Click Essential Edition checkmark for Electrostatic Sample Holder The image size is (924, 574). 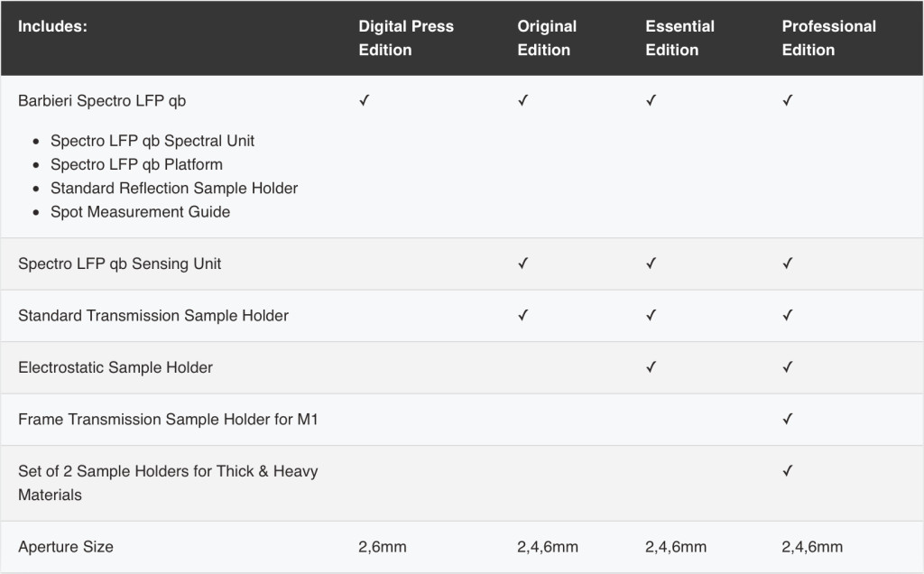point(651,367)
